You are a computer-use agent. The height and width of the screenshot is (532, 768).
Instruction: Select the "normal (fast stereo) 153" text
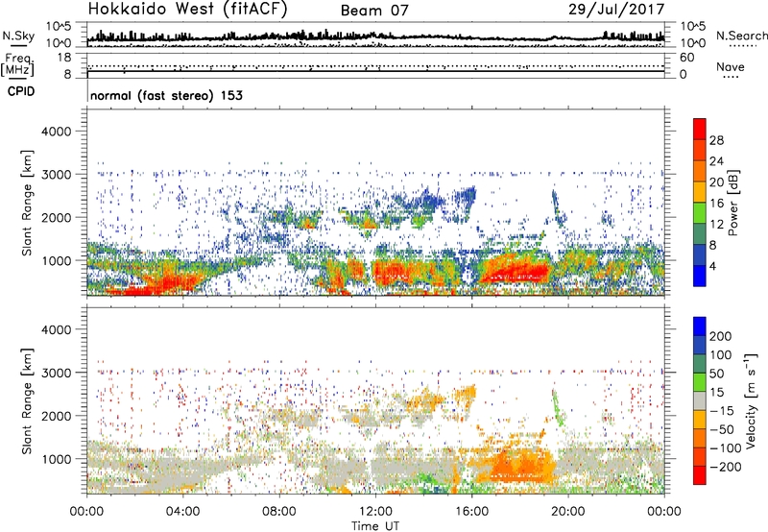pyautogui.click(x=166, y=95)
